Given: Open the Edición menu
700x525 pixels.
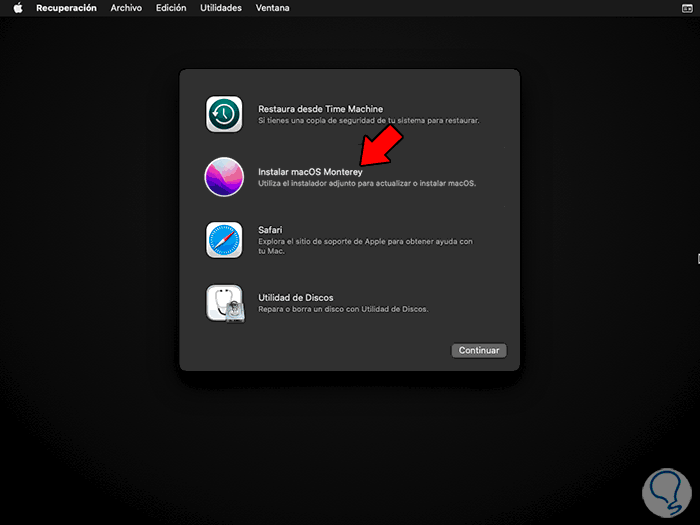Looking at the screenshot, I should (x=171, y=8).
